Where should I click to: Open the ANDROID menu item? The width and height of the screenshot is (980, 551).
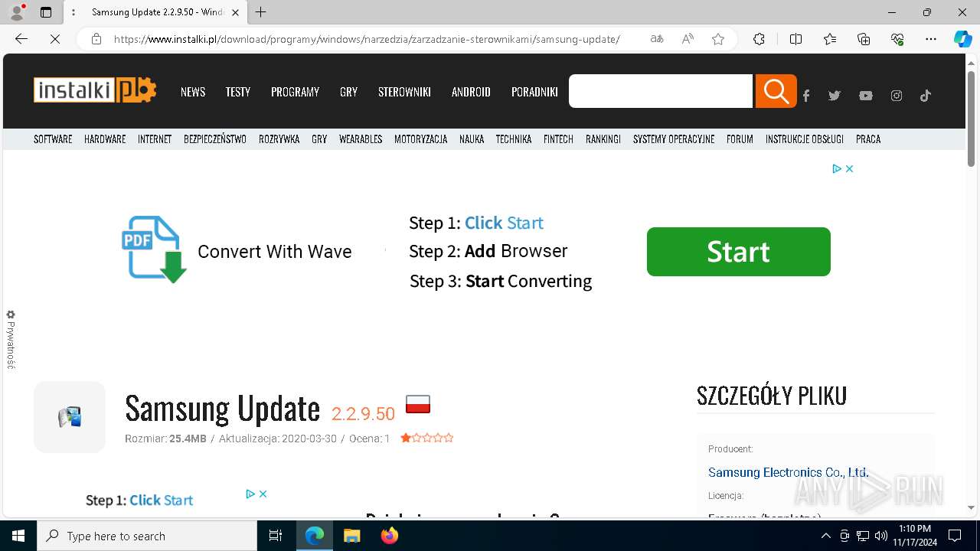(x=471, y=92)
